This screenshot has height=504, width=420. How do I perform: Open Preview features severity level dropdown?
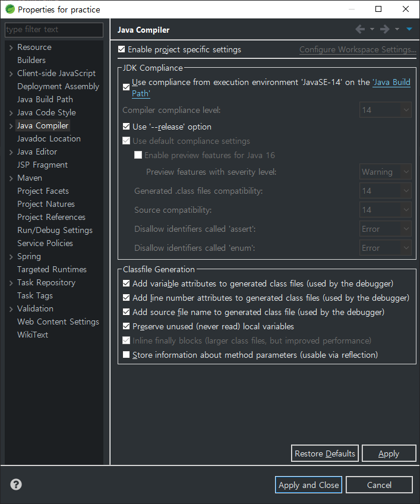[386, 172]
